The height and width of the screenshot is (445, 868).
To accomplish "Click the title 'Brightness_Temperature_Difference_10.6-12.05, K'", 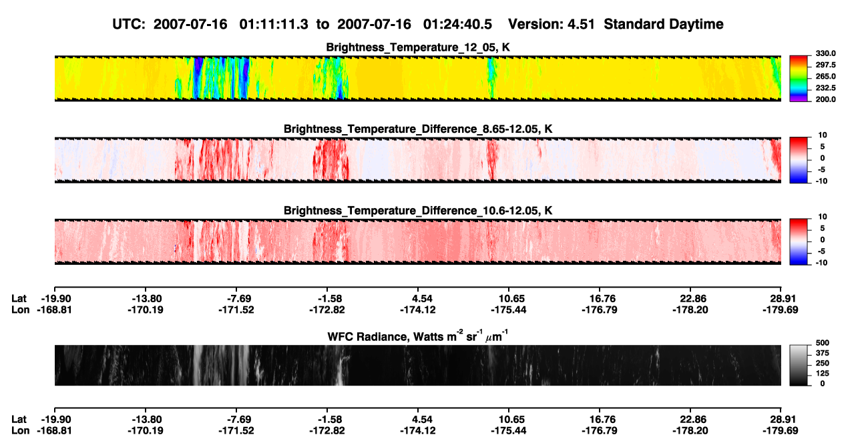I will [x=418, y=210].
